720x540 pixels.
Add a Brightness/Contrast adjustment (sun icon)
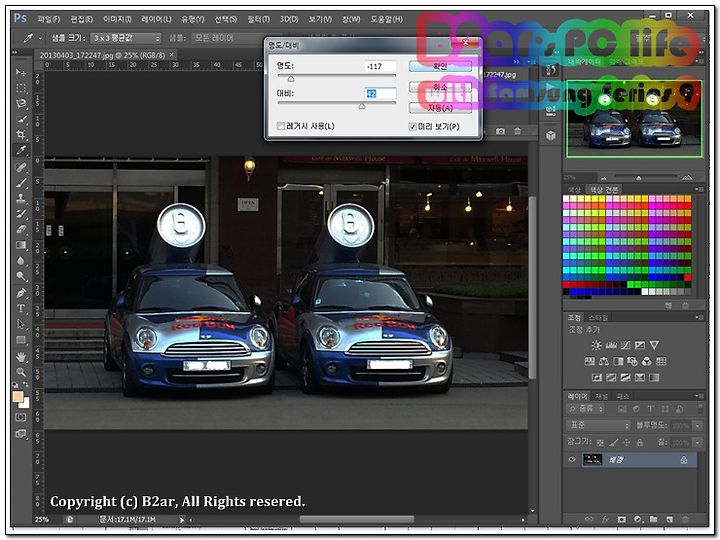pos(596,345)
